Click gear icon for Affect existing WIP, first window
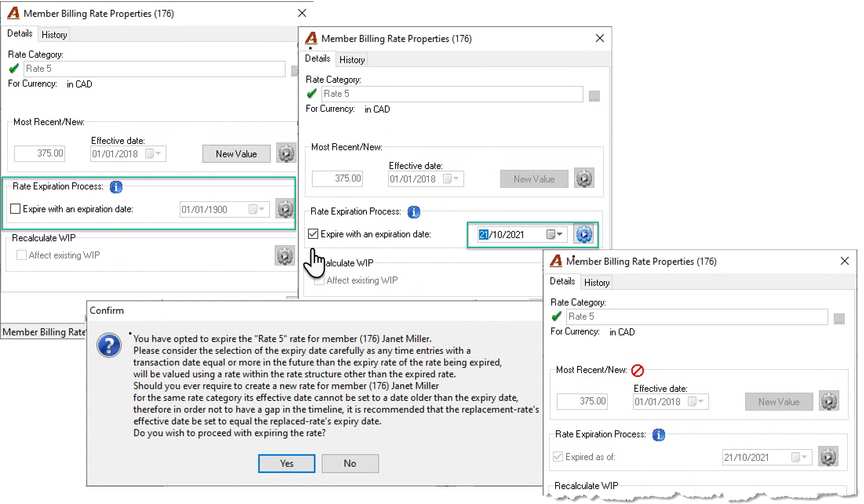 [285, 256]
